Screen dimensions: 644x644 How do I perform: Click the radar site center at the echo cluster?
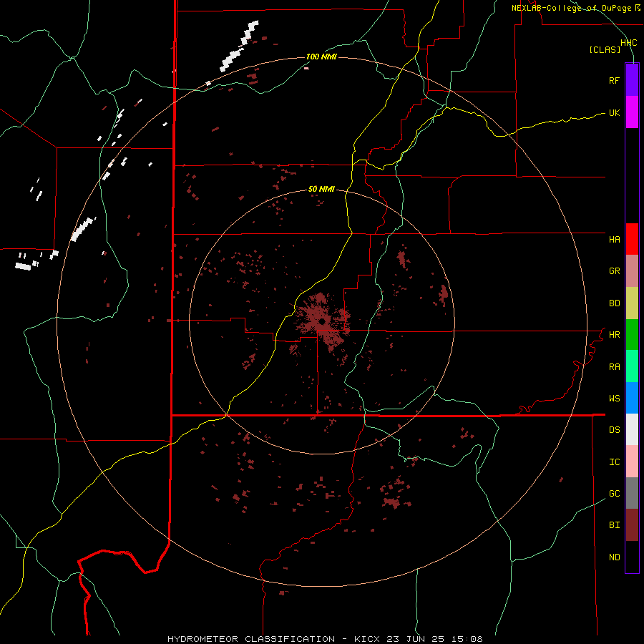click(x=322, y=321)
